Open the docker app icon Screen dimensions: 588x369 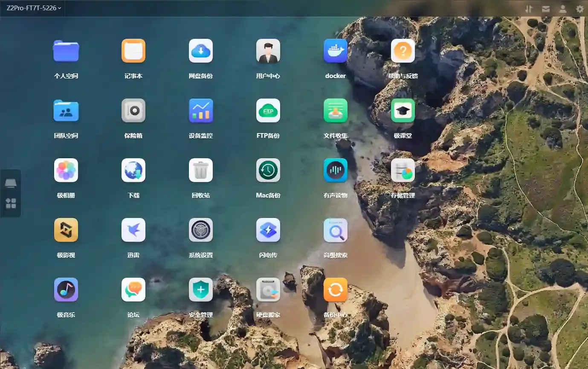pos(336,51)
